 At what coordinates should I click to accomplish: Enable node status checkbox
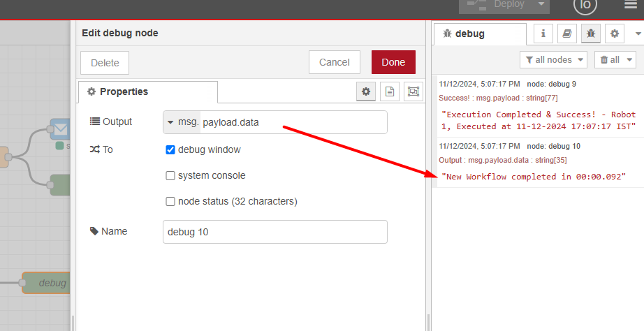pyautogui.click(x=170, y=202)
